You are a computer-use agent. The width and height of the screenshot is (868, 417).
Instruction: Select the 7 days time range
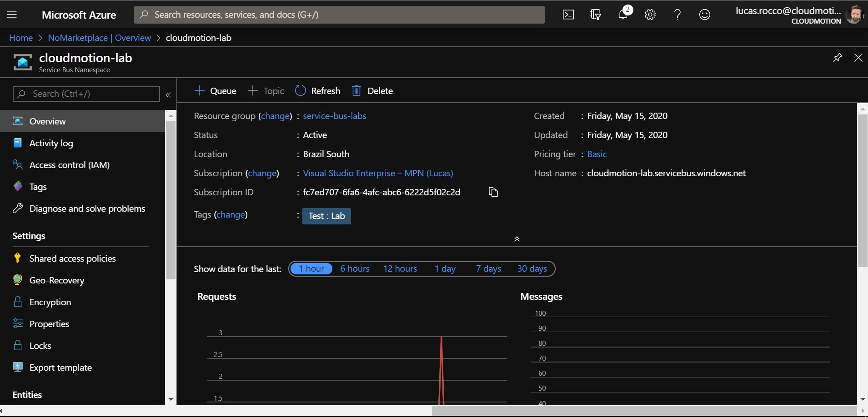tap(489, 268)
